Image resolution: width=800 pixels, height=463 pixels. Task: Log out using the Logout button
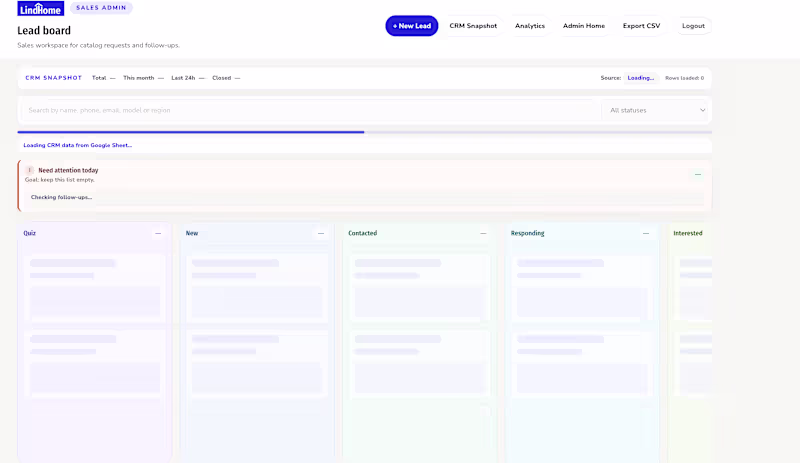tap(693, 26)
